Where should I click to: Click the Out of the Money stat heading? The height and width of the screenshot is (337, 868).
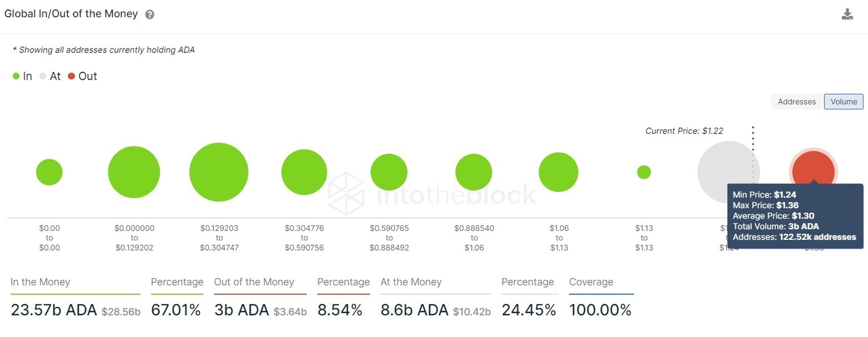coord(254,282)
